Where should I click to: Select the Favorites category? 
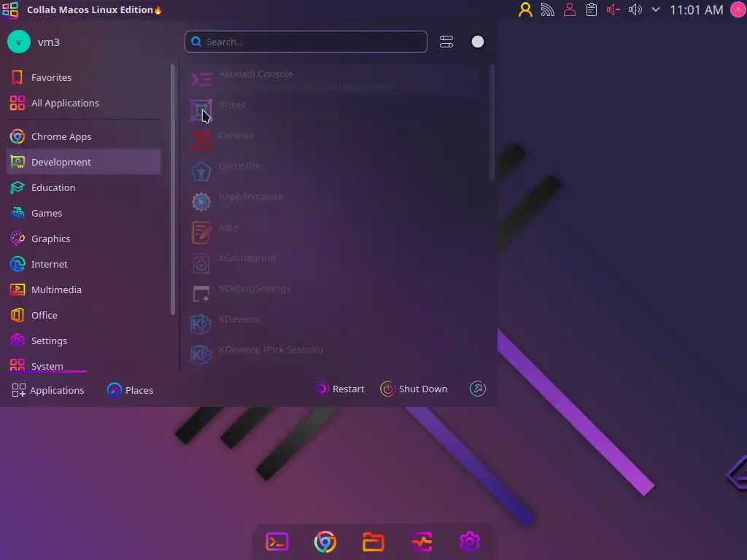click(83, 77)
